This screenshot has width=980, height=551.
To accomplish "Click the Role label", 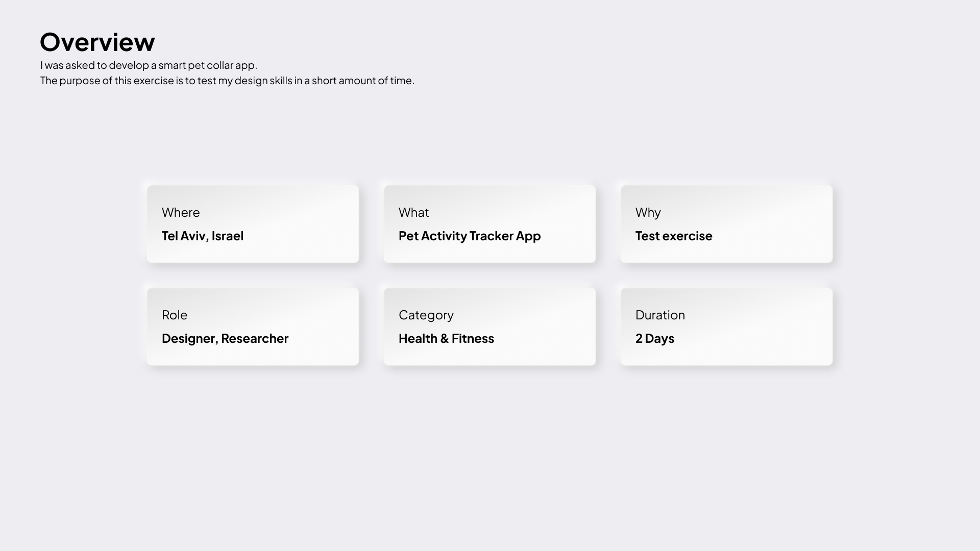I will (175, 315).
